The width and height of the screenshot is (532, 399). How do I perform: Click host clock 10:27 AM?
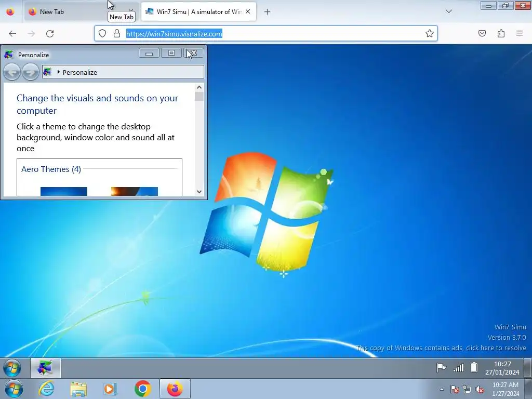[x=505, y=389]
